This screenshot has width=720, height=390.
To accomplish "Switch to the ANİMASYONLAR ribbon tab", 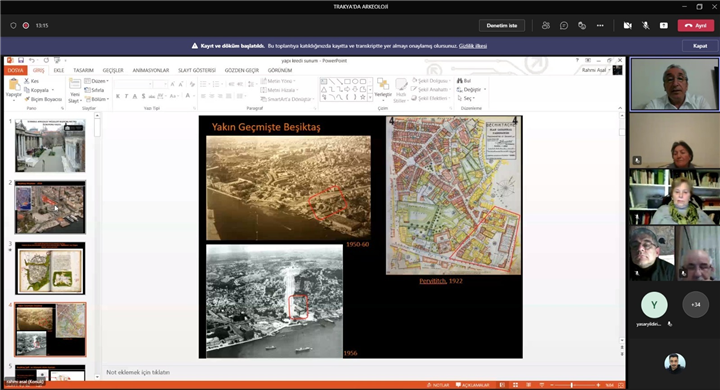I will tap(151, 70).
